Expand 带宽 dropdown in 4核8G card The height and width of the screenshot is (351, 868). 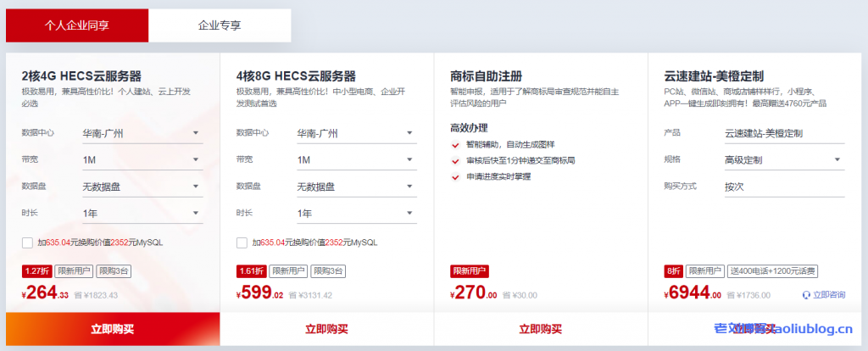pyautogui.click(x=355, y=160)
